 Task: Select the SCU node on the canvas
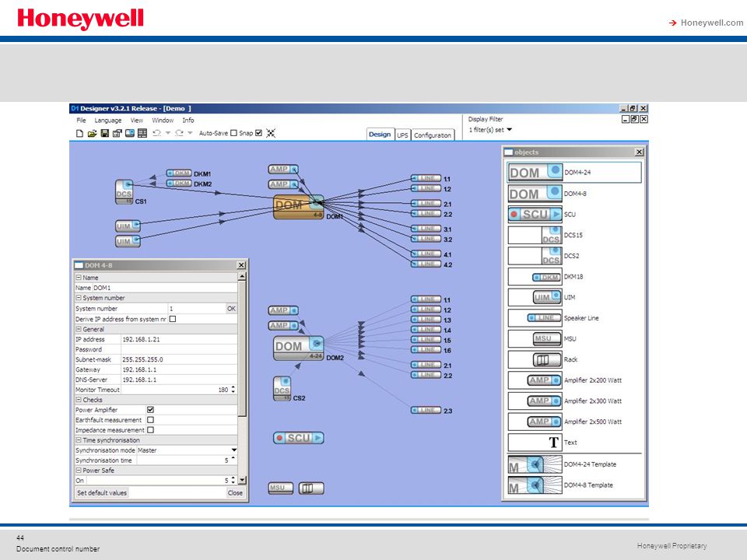coord(299,438)
